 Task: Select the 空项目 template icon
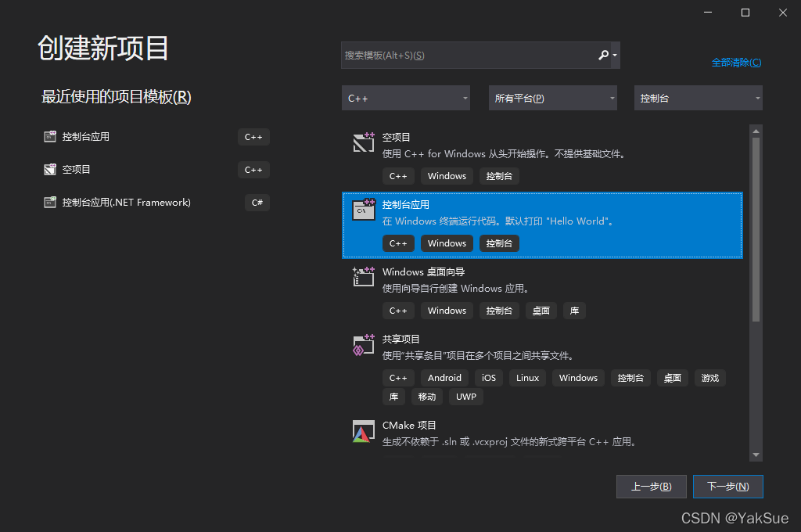click(x=363, y=142)
